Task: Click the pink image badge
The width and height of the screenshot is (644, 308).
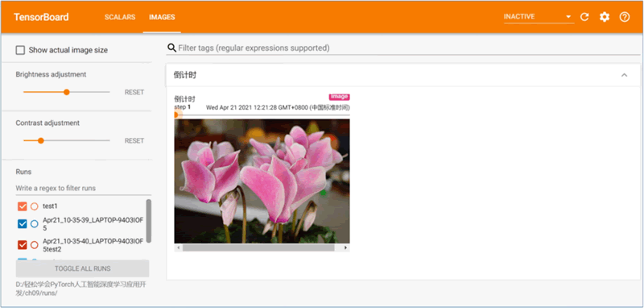Action: click(x=339, y=97)
